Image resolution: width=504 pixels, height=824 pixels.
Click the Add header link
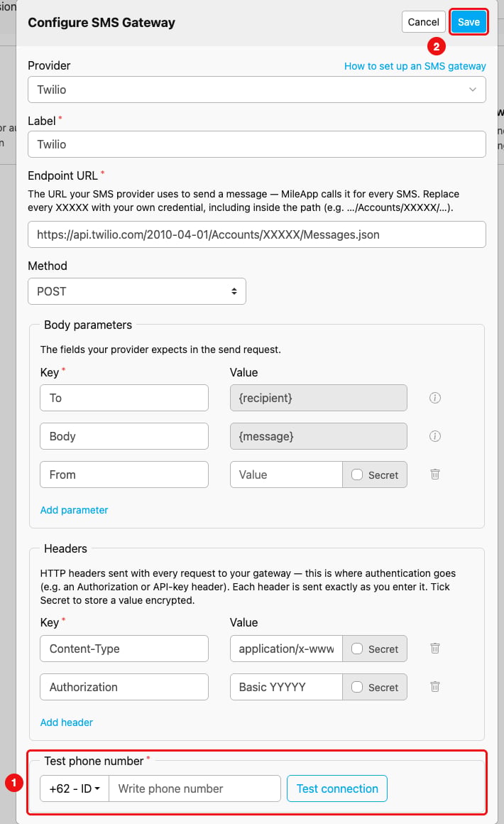66,722
